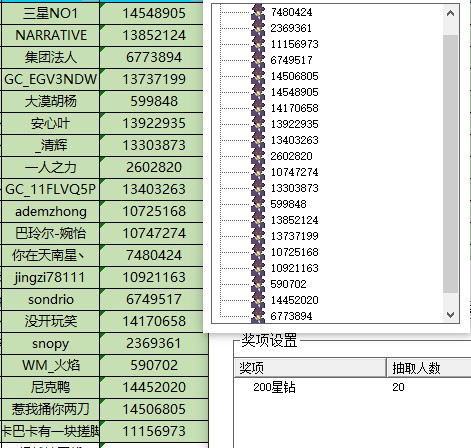
Task: Click the avatar icon beside 6773894 in list
Action: (258, 316)
